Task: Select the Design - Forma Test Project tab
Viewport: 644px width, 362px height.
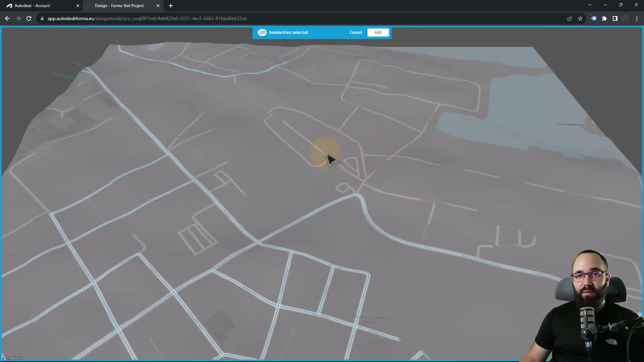Action: point(123,6)
